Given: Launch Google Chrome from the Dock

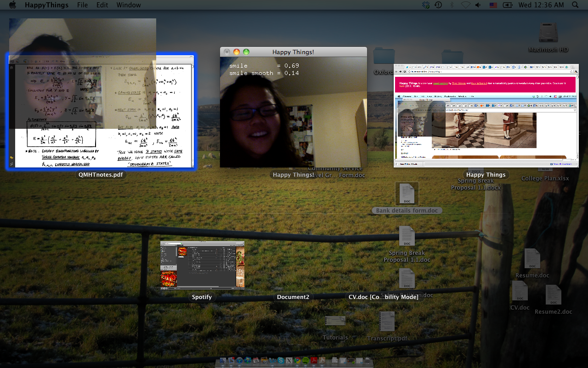Looking at the screenshot, I should (297, 360).
